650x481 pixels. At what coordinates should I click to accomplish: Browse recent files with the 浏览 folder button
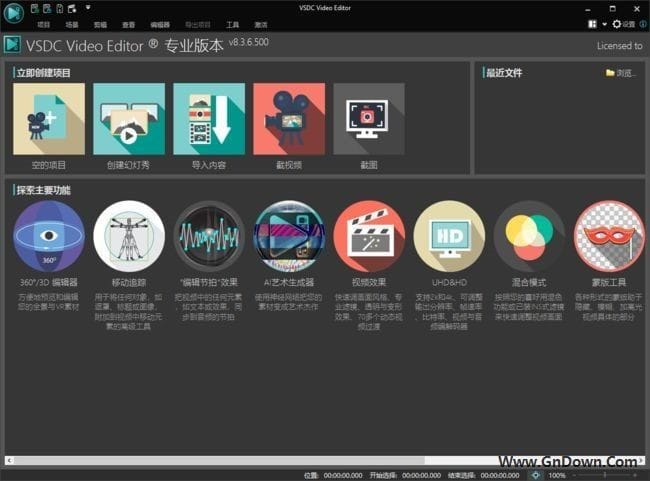[x=621, y=73]
